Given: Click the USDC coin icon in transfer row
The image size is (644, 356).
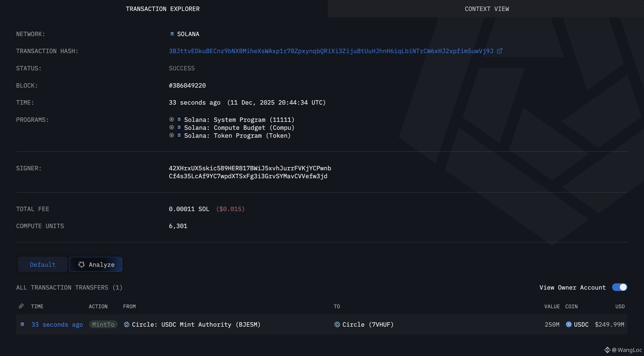Looking at the screenshot, I should click(x=569, y=325).
